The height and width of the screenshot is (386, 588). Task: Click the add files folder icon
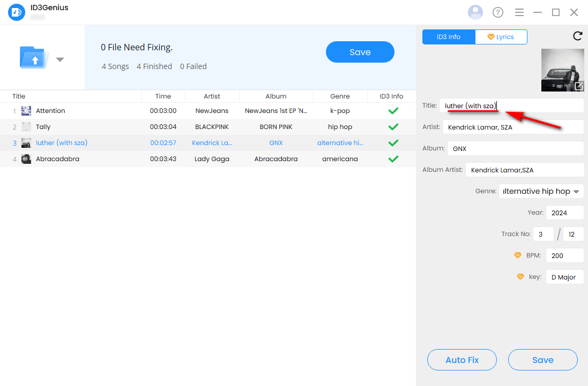click(x=34, y=57)
